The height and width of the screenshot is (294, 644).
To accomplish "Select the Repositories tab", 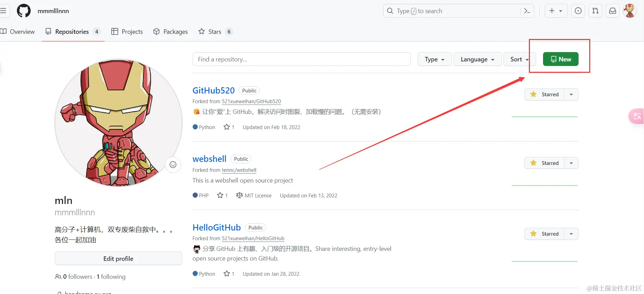I will (x=73, y=32).
